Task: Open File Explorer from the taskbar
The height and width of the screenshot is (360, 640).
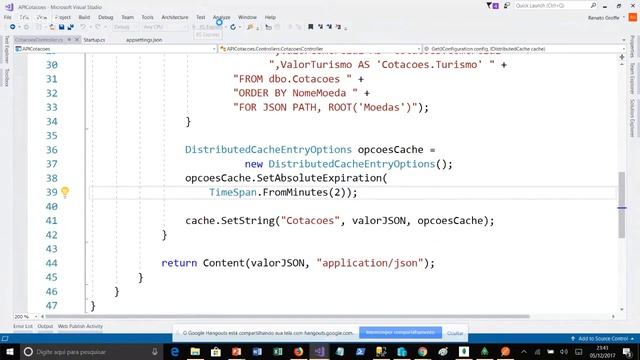Action: click(195, 351)
